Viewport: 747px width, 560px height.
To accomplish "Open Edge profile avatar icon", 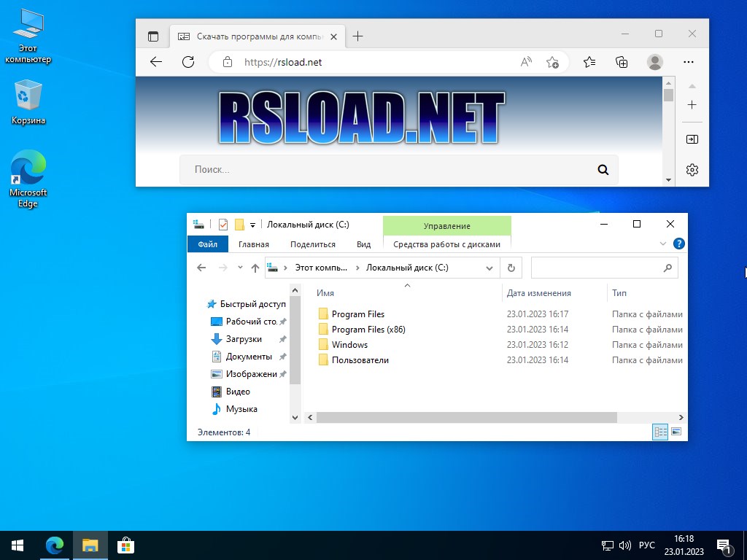I will (655, 62).
